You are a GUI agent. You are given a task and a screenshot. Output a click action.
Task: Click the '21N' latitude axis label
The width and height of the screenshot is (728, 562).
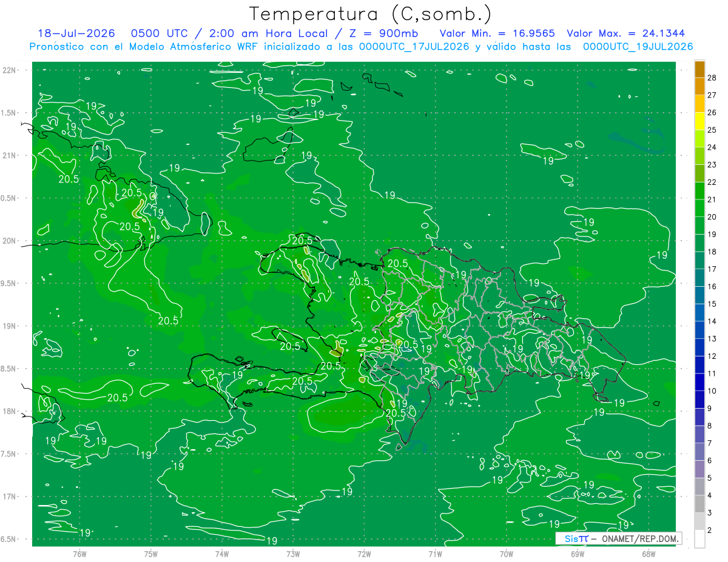(9, 156)
